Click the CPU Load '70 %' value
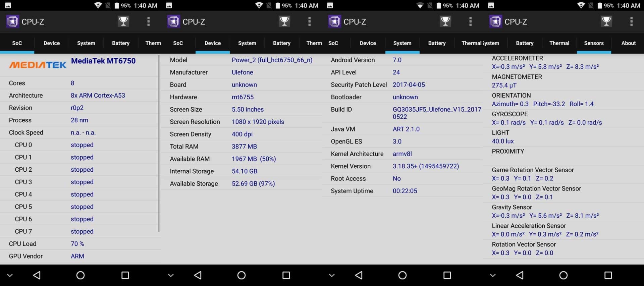 (77, 244)
